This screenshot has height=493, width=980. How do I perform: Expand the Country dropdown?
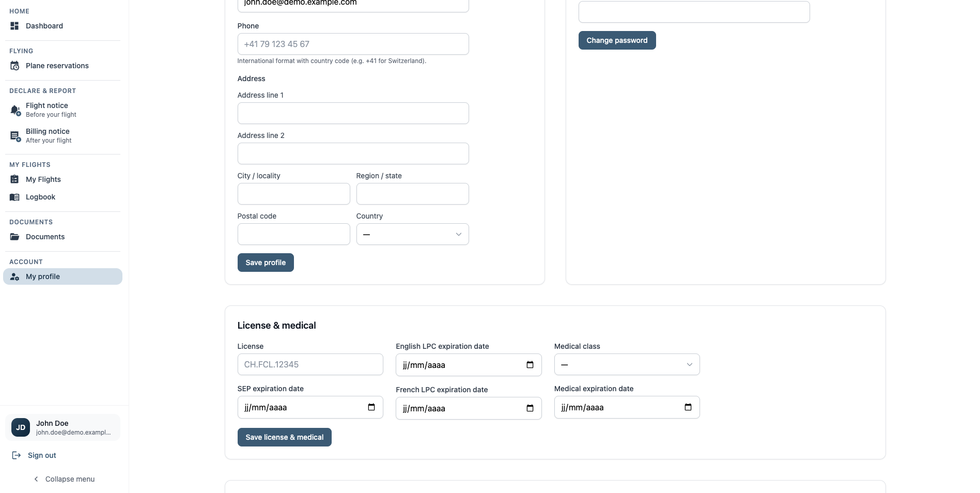click(412, 234)
